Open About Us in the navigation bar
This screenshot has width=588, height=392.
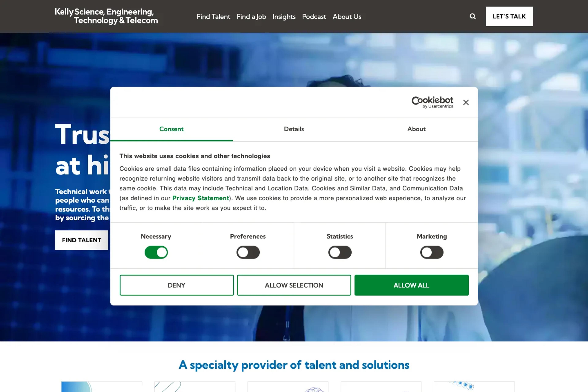347,17
